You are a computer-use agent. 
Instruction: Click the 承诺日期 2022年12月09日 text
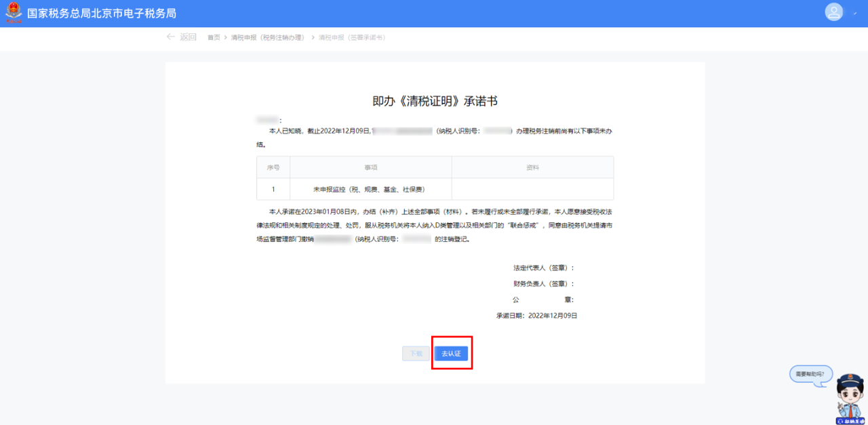537,316
